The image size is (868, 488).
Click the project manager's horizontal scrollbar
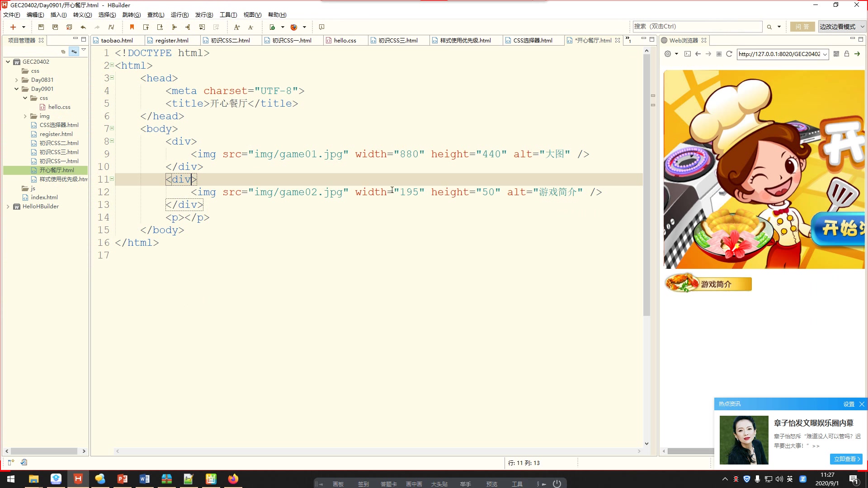45,451
